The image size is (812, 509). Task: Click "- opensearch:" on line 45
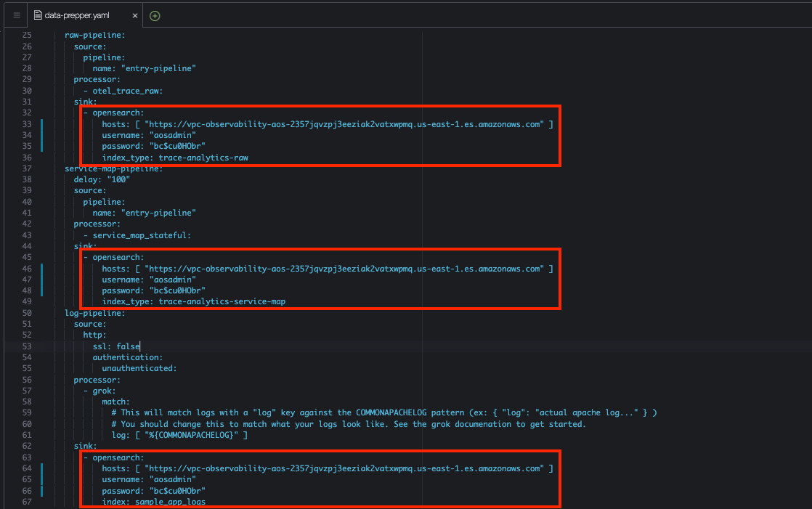(114, 257)
